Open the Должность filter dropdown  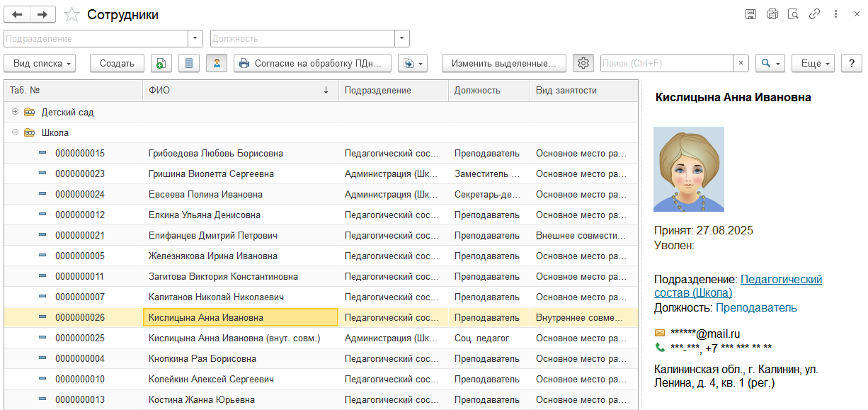402,39
